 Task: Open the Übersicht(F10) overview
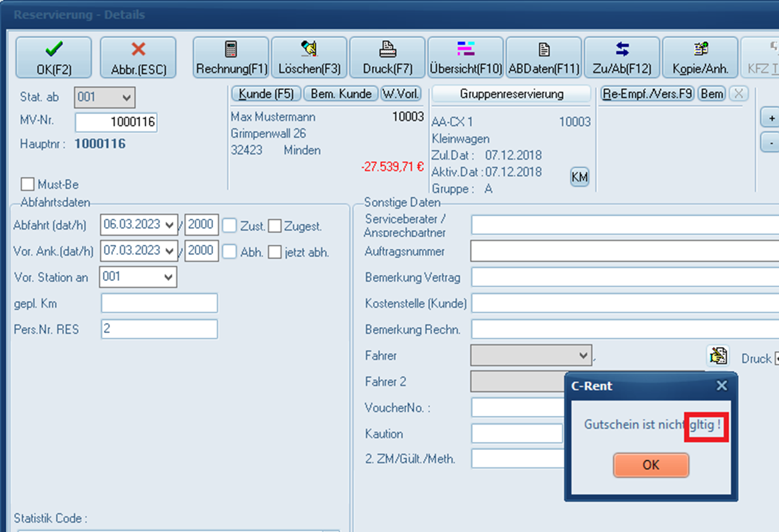click(x=465, y=58)
